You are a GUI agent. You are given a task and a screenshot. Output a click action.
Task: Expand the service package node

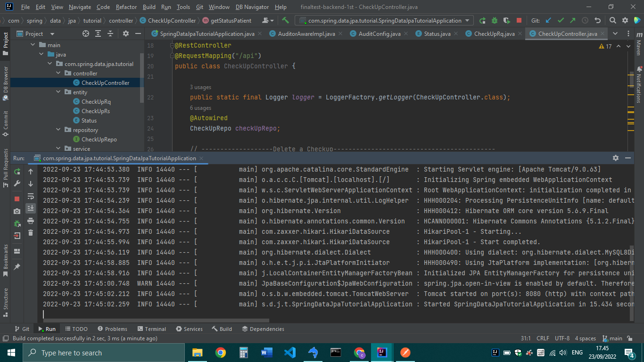point(58,148)
